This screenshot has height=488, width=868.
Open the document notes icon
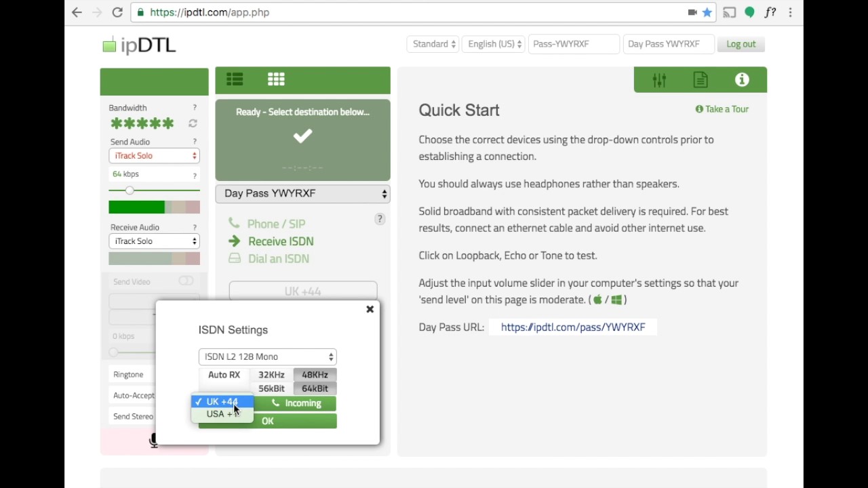(701, 80)
